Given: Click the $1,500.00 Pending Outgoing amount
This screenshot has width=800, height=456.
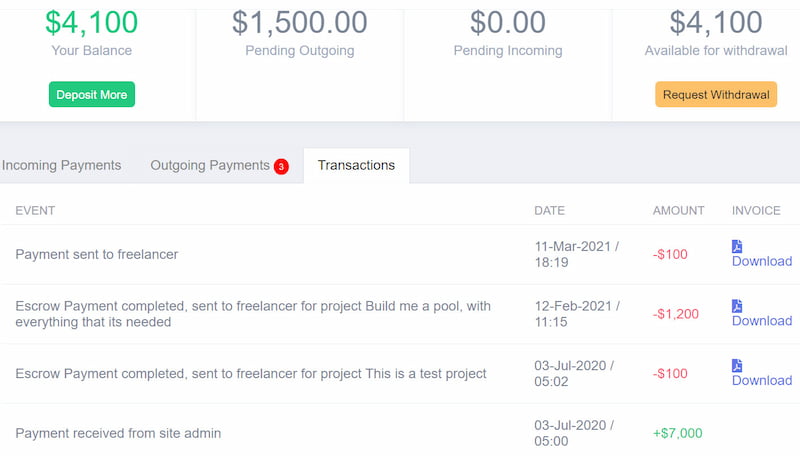Looking at the screenshot, I should coord(299,22).
